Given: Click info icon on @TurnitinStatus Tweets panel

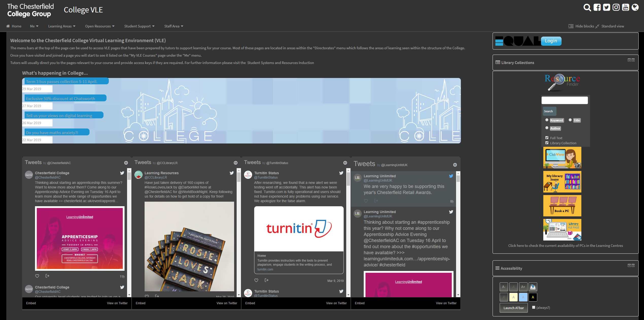Looking at the screenshot, I should click(x=345, y=163).
